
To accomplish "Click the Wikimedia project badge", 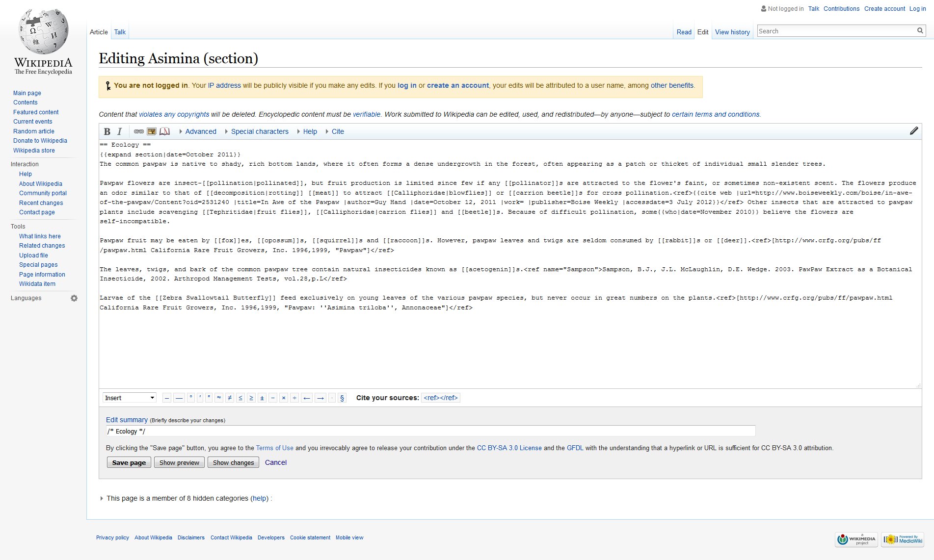I will 856,539.
